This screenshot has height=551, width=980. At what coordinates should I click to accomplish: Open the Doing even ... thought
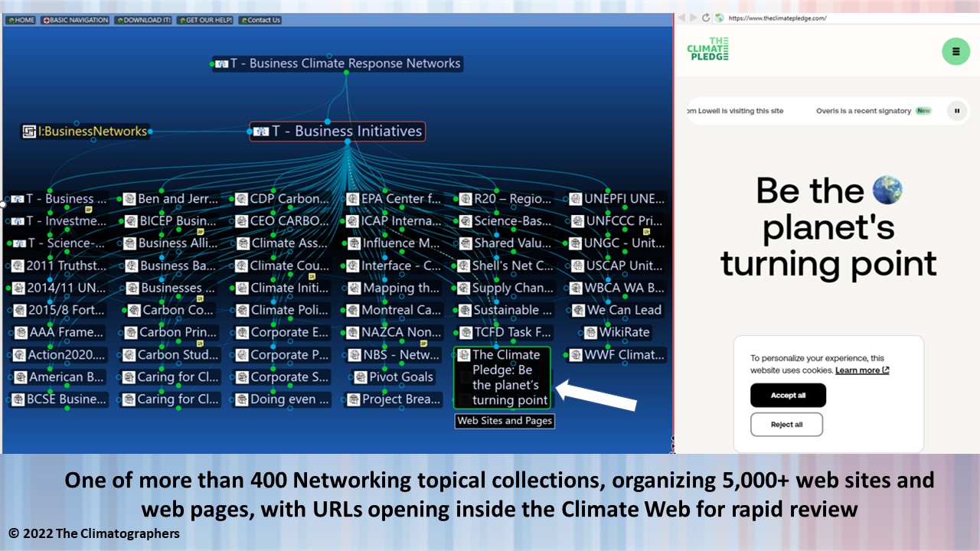[x=283, y=399]
